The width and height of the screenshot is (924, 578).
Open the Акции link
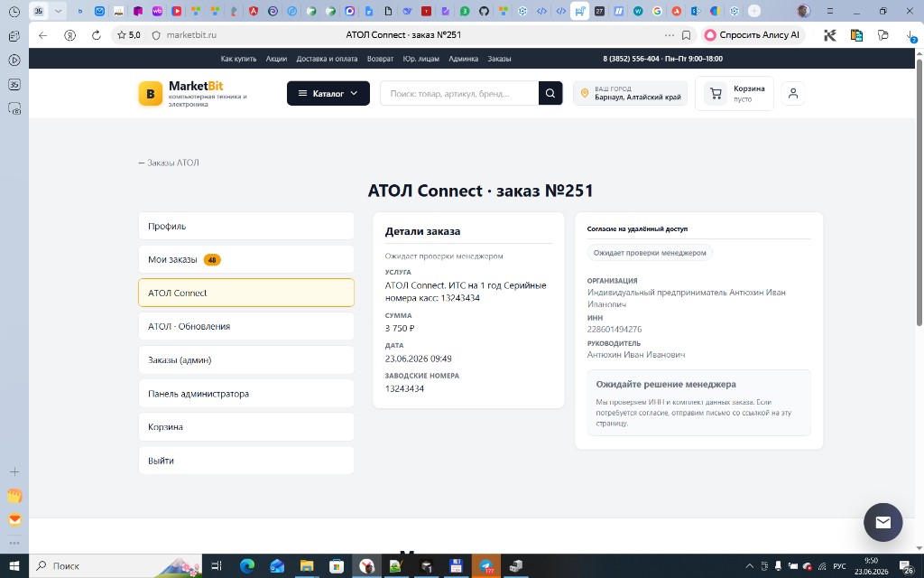click(x=276, y=59)
